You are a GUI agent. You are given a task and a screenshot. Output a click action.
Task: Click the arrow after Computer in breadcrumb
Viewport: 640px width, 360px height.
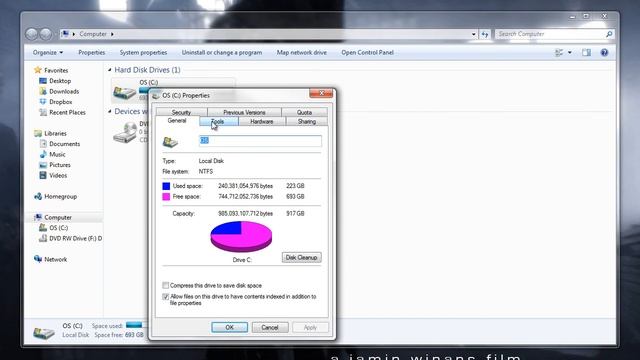[112, 34]
